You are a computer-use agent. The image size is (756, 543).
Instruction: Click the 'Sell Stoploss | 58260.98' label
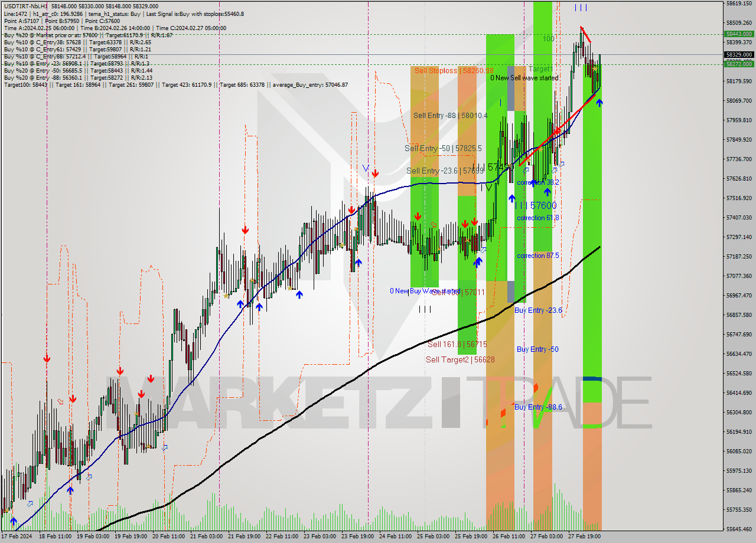point(454,70)
